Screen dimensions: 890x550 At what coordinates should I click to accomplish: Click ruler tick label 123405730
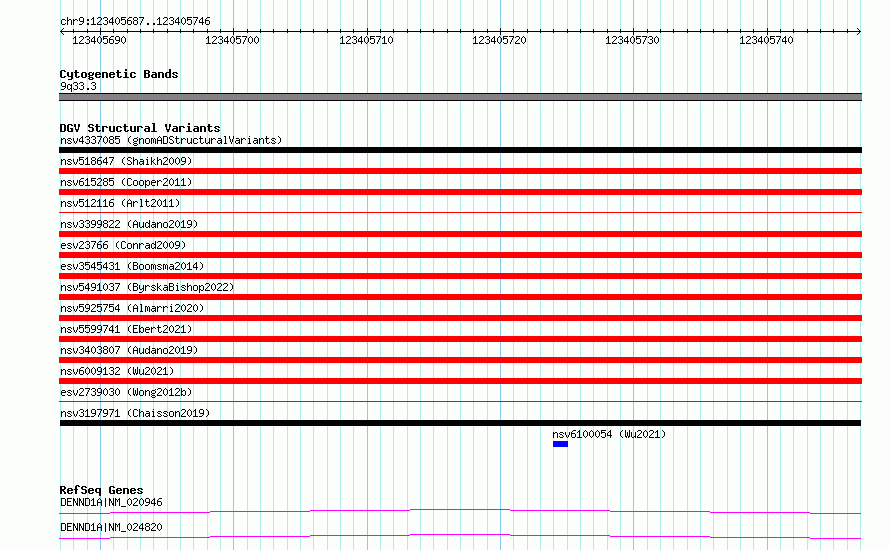[632, 40]
